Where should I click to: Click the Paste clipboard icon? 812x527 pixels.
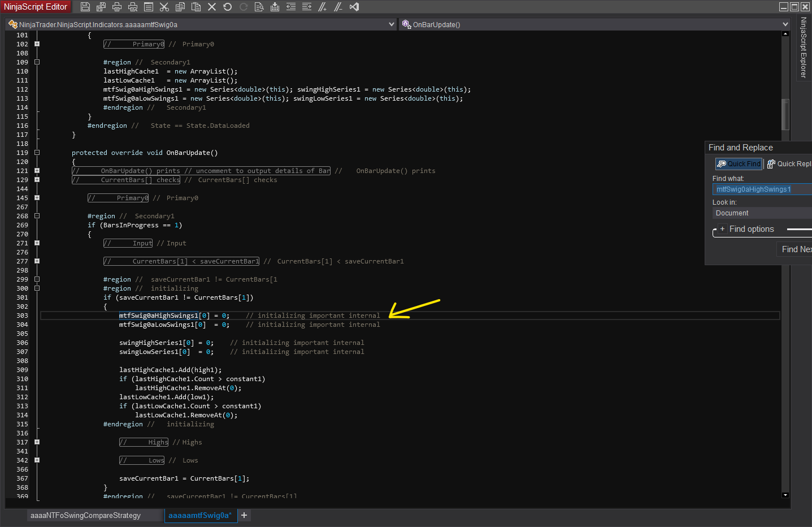(196, 7)
